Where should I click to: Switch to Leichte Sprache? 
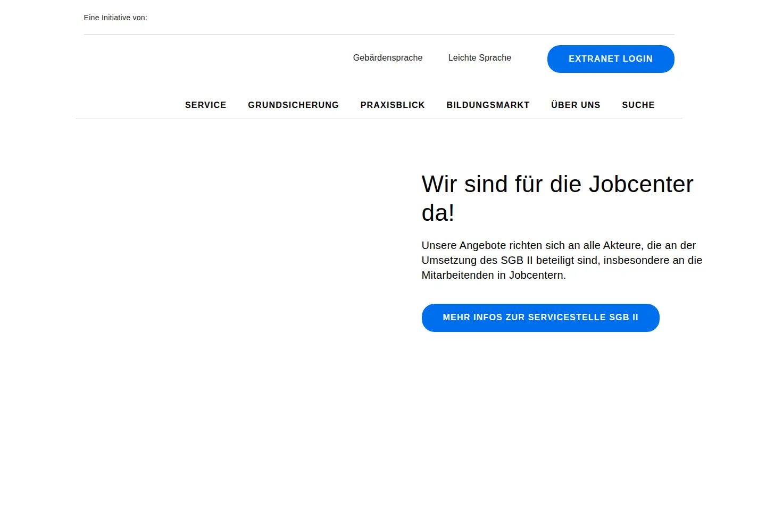point(480,57)
